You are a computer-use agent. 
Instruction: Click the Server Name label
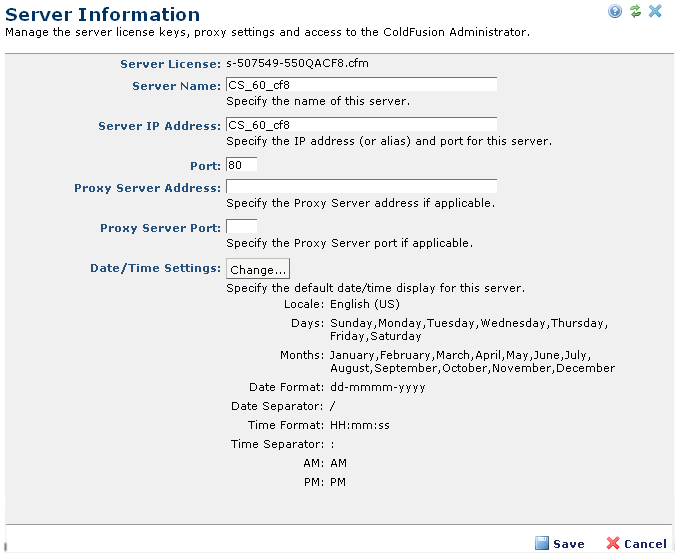pyautogui.click(x=176, y=86)
